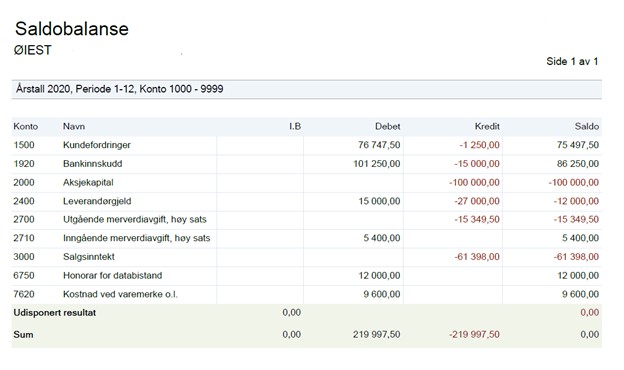This screenshot has width=624, height=370.
Task: Click Aksjekapital saldo value -100 000,00
Action: coord(573,182)
